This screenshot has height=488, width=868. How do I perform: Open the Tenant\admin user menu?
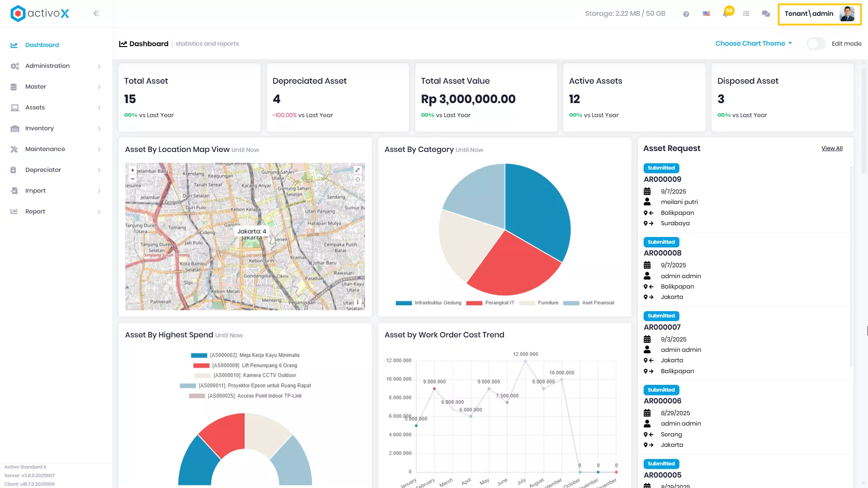click(819, 14)
